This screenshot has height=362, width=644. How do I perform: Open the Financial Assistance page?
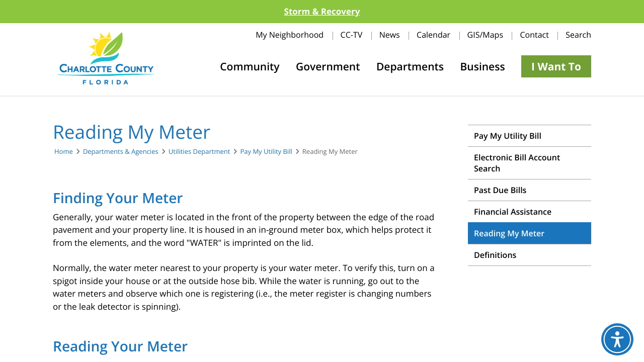513,212
